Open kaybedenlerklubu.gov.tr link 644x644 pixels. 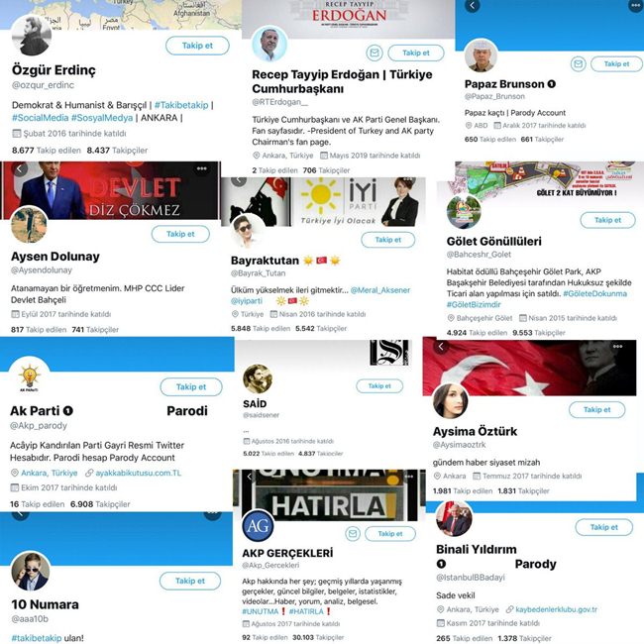pyautogui.click(x=556, y=609)
